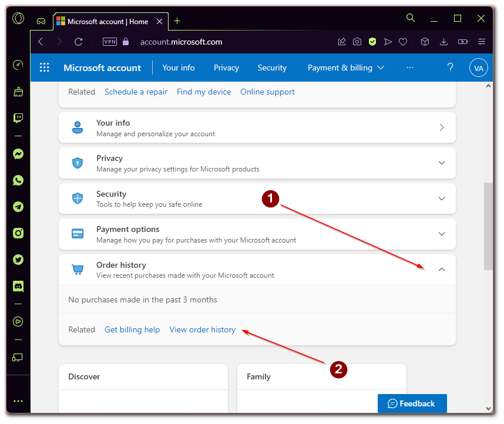Take a snapshot with the camera icon

click(x=357, y=42)
